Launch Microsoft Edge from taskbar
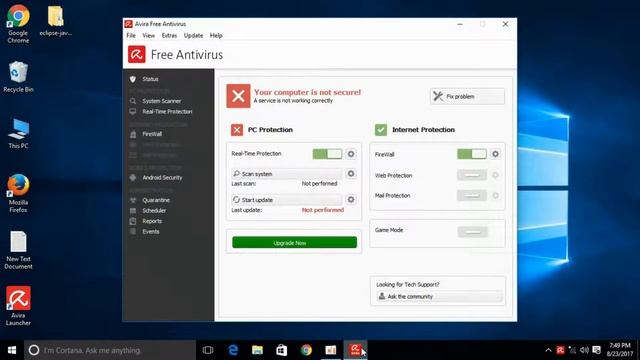Screen dimensions: 640x360 [233, 350]
